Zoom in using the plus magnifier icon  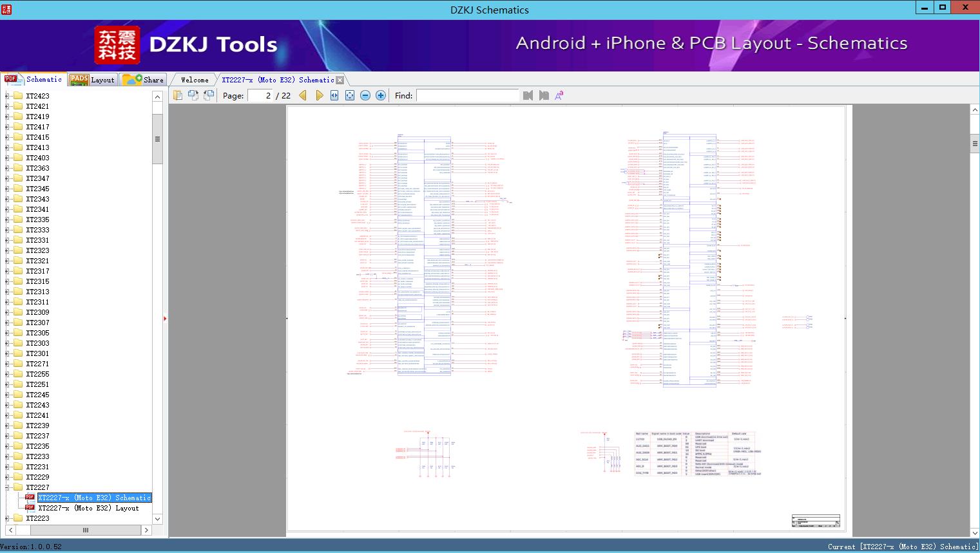[380, 95]
